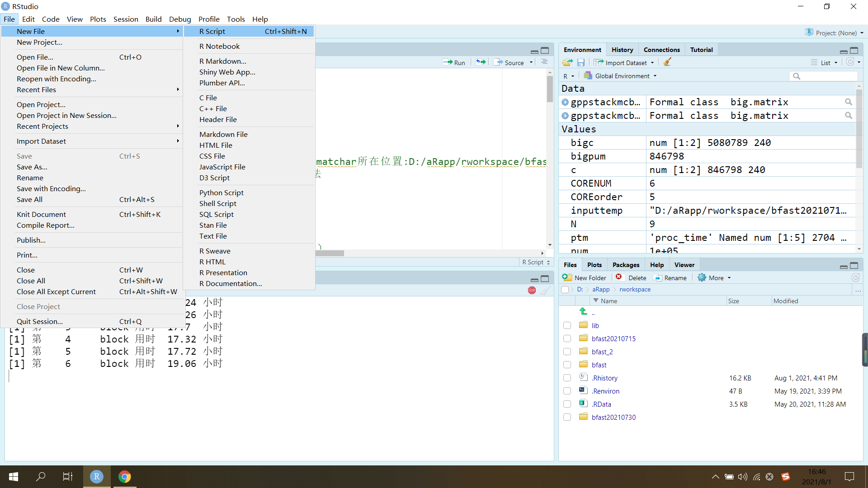Screen dimensions: 868x488
Task: Toggle the select-all checkbox above file list
Action: [565, 290]
